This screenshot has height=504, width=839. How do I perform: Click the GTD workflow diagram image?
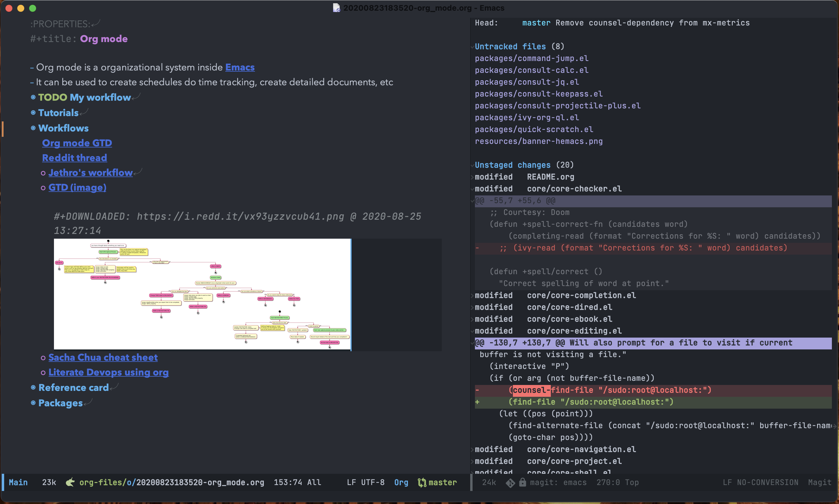202,294
